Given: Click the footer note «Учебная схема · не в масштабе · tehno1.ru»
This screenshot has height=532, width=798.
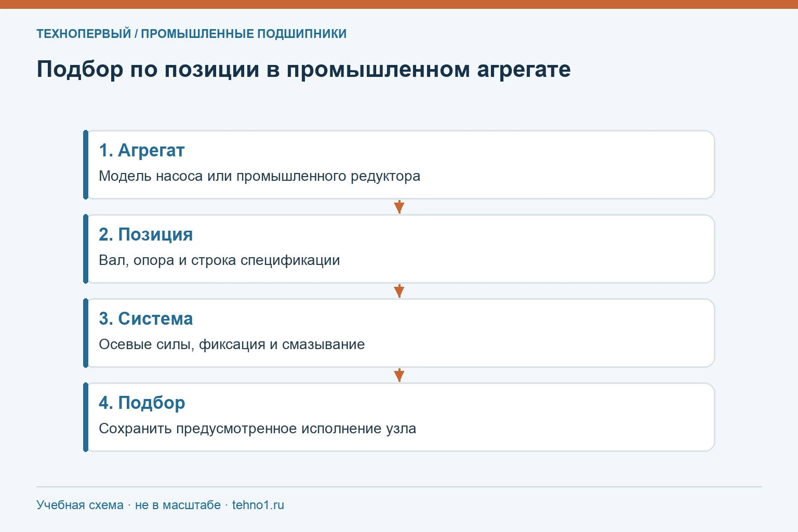Looking at the screenshot, I should click(x=160, y=505).
